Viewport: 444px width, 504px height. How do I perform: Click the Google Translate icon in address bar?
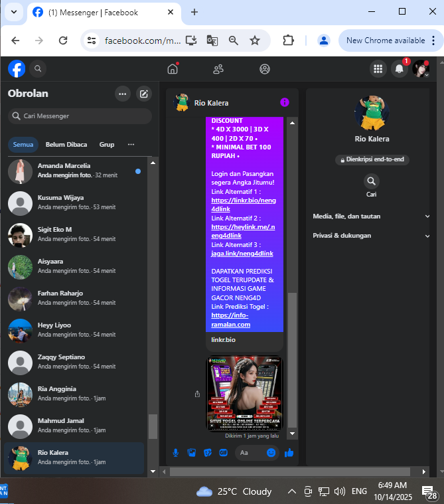[x=212, y=41]
